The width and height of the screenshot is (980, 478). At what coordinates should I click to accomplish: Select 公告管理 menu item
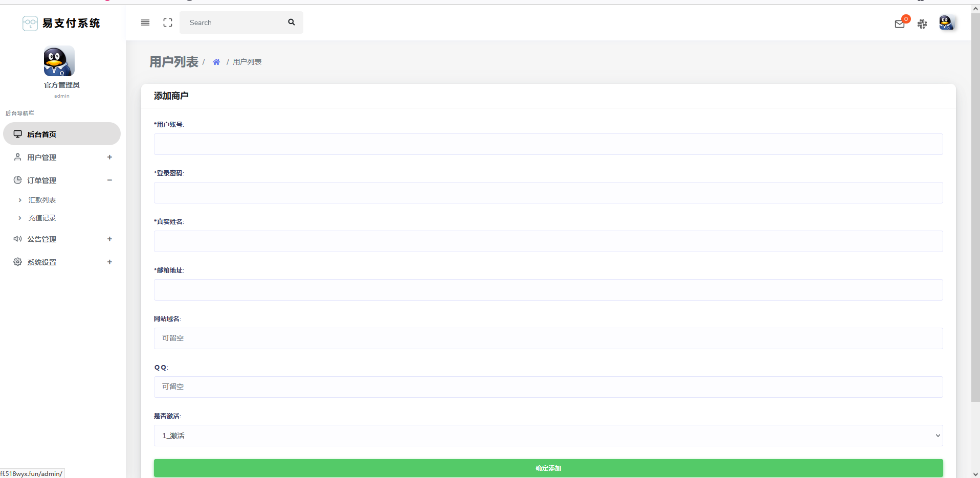coord(62,239)
